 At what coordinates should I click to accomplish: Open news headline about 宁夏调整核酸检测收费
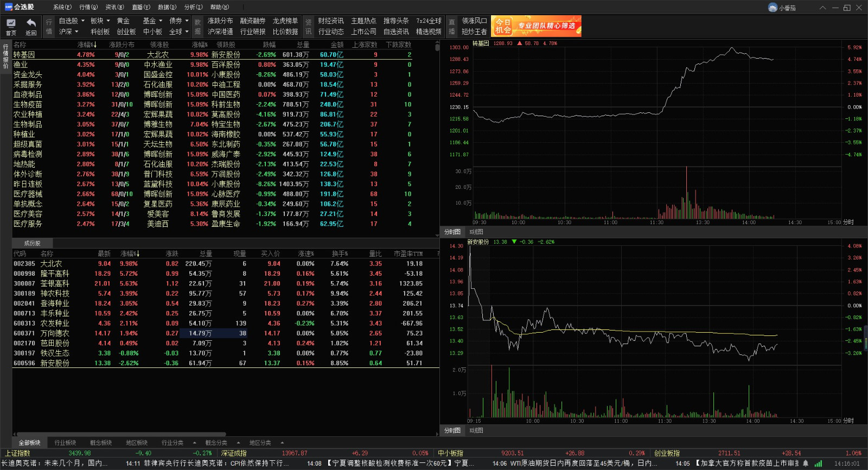pos(401,463)
